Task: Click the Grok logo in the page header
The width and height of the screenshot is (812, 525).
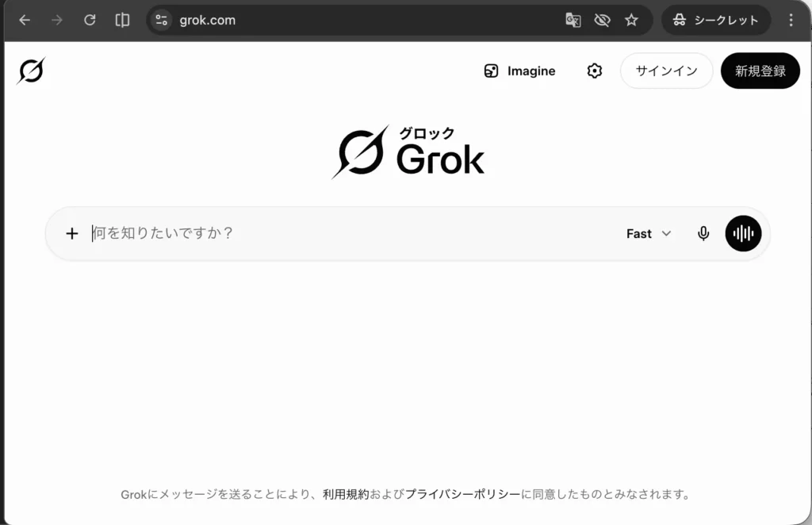Action: (x=31, y=71)
